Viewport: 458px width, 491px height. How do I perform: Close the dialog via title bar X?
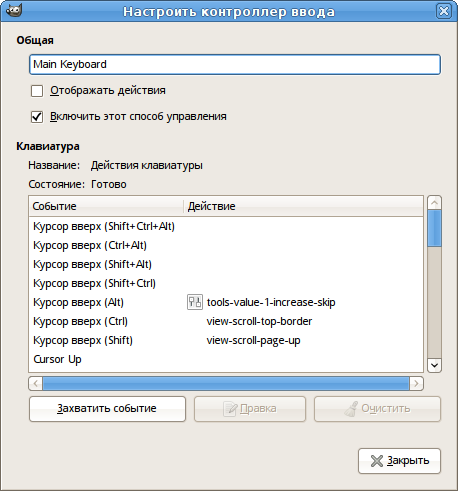click(x=444, y=11)
